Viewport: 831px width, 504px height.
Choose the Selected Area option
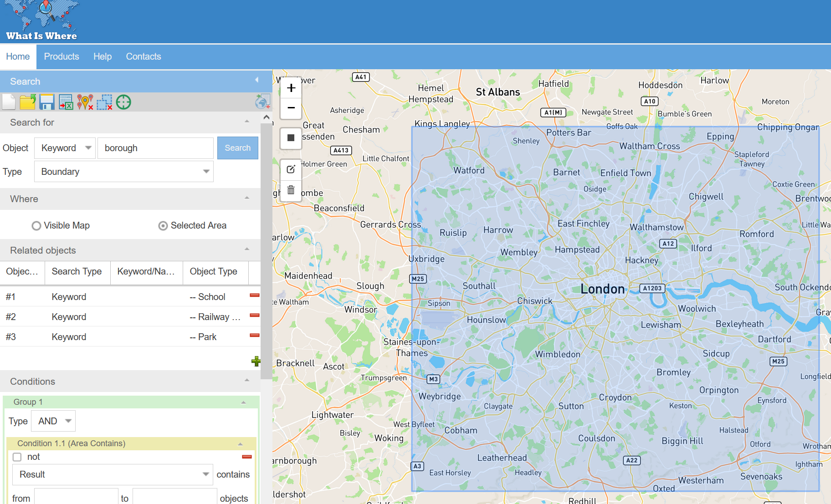coord(163,226)
